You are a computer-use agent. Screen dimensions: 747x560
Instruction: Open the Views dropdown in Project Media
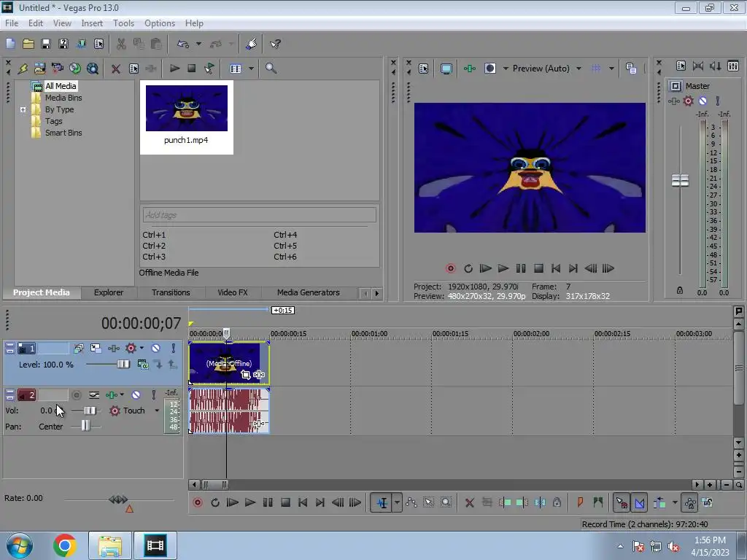pyautogui.click(x=251, y=68)
